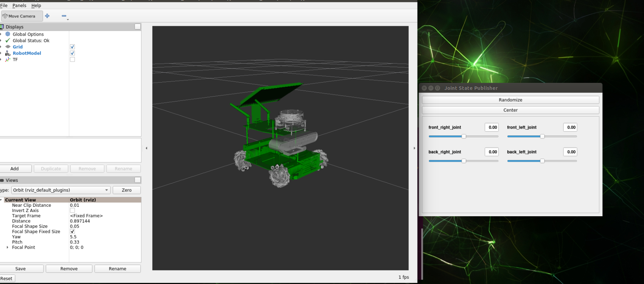Collapse left panel with arrow handle

pos(146,148)
